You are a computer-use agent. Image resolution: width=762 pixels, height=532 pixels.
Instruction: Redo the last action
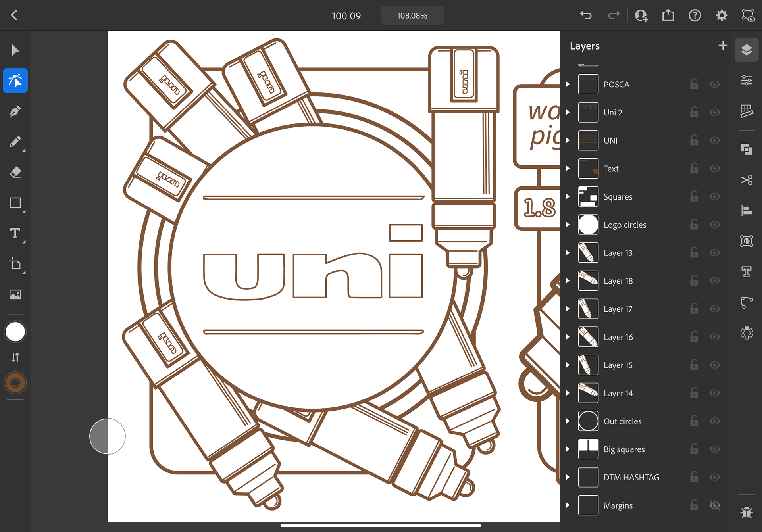click(x=614, y=15)
